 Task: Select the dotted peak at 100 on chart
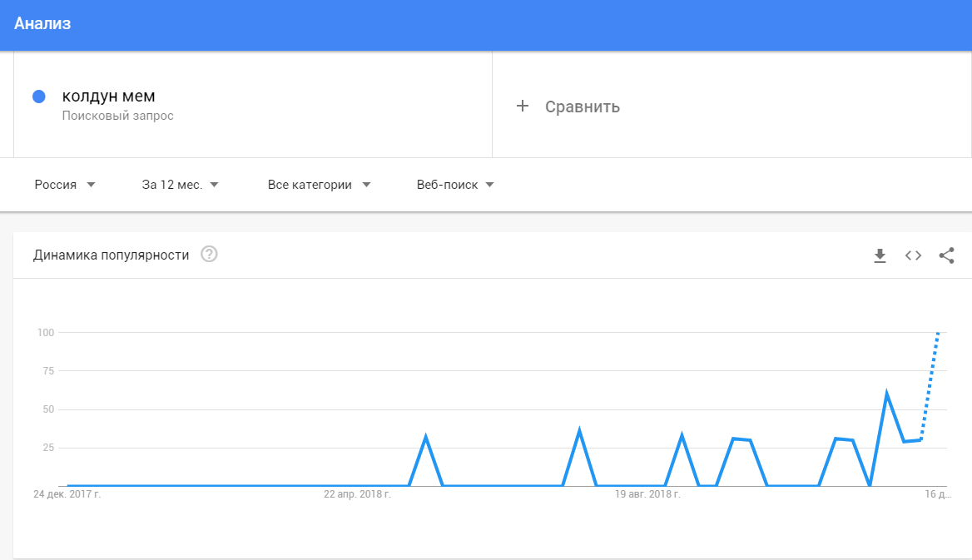tap(938, 333)
